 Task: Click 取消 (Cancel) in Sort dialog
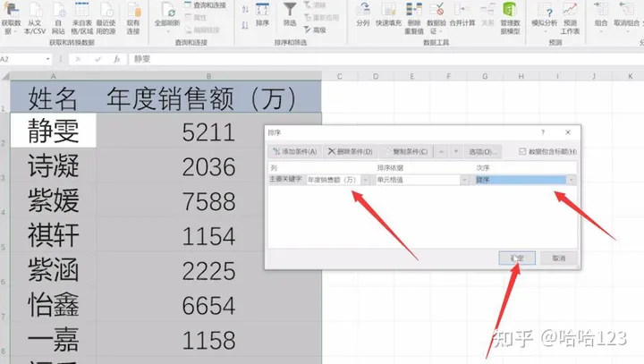(x=558, y=258)
